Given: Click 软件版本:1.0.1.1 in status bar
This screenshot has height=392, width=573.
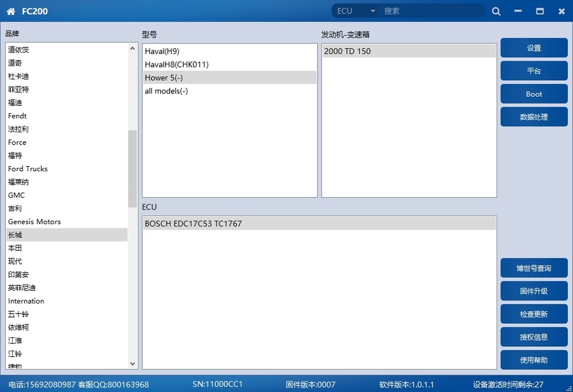Looking at the screenshot, I should pos(406,384).
